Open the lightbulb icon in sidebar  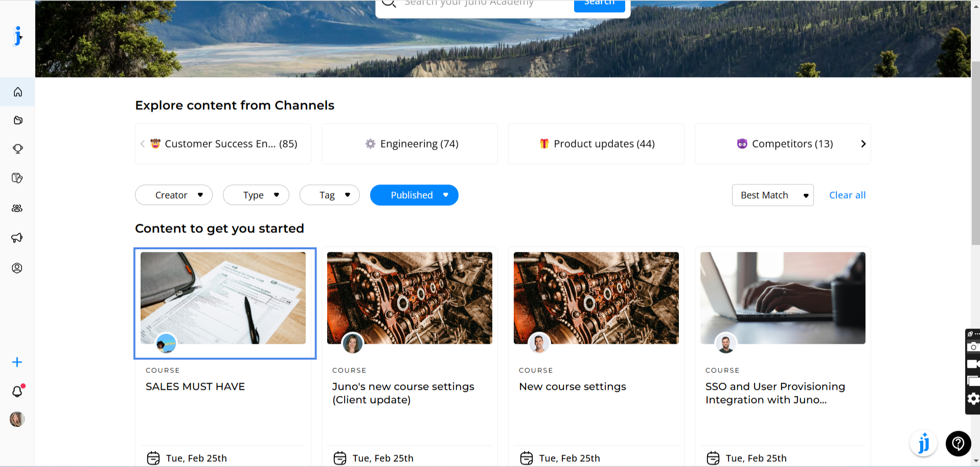coord(17,149)
